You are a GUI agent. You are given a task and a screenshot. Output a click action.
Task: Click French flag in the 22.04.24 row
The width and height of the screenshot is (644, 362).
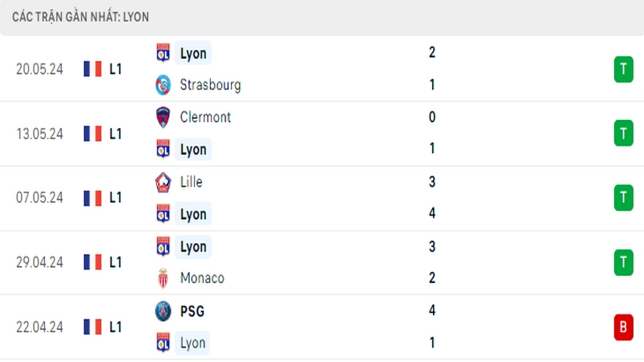point(93,327)
